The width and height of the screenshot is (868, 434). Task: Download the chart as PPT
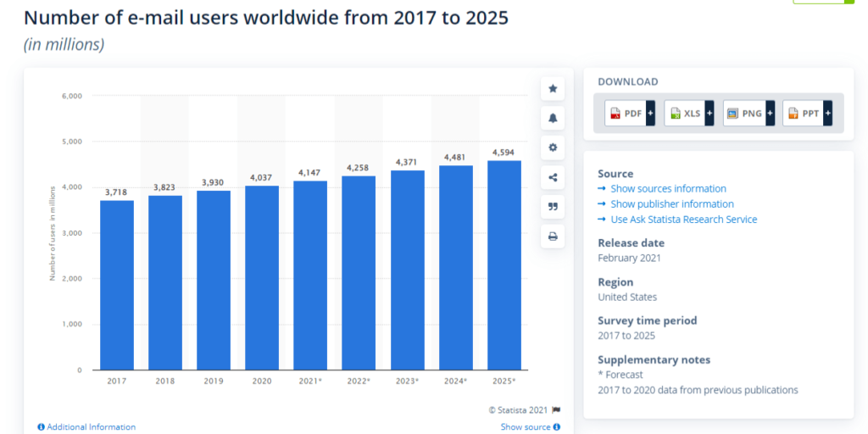pyautogui.click(x=804, y=114)
